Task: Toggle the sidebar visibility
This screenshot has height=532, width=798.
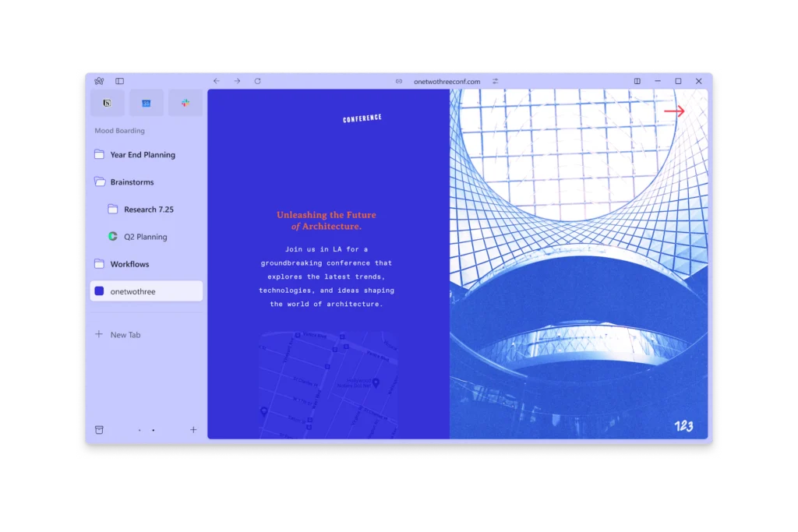Action: (119, 81)
